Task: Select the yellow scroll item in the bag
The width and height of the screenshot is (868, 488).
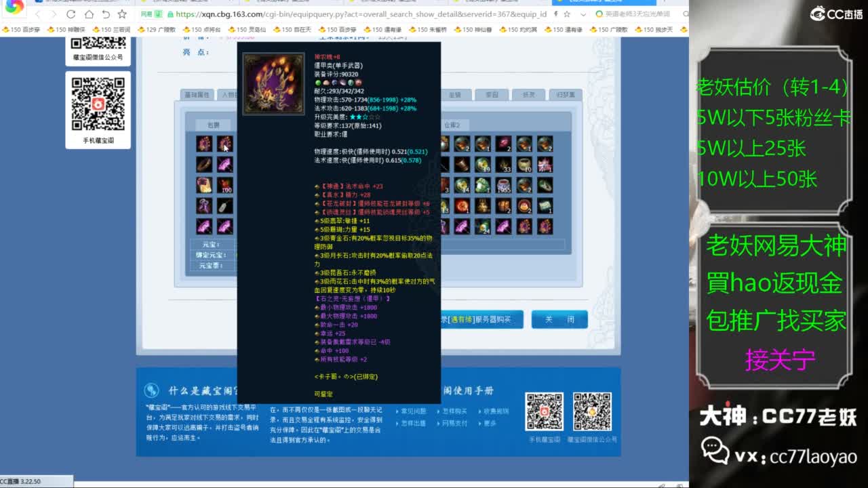Action: pyautogui.click(x=204, y=185)
